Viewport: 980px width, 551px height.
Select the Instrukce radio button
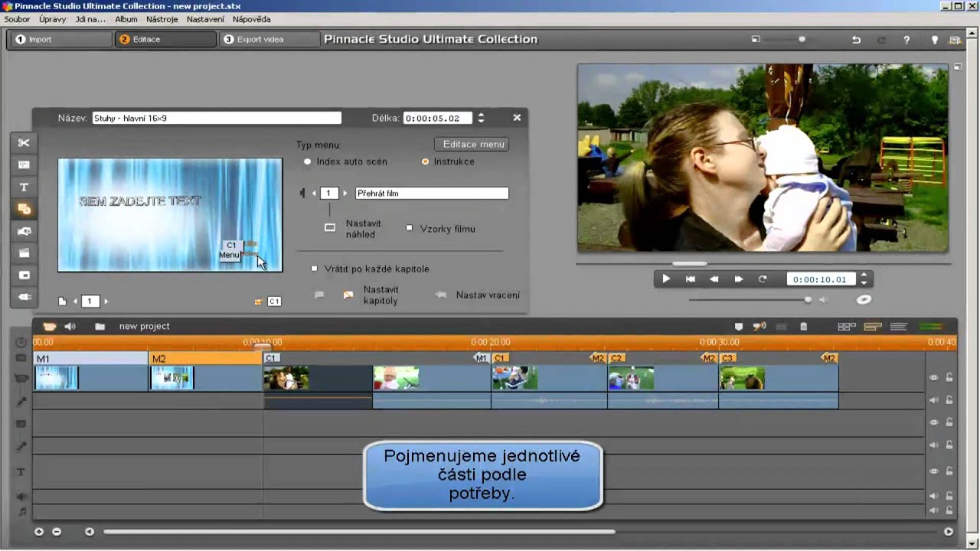[425, 161]
